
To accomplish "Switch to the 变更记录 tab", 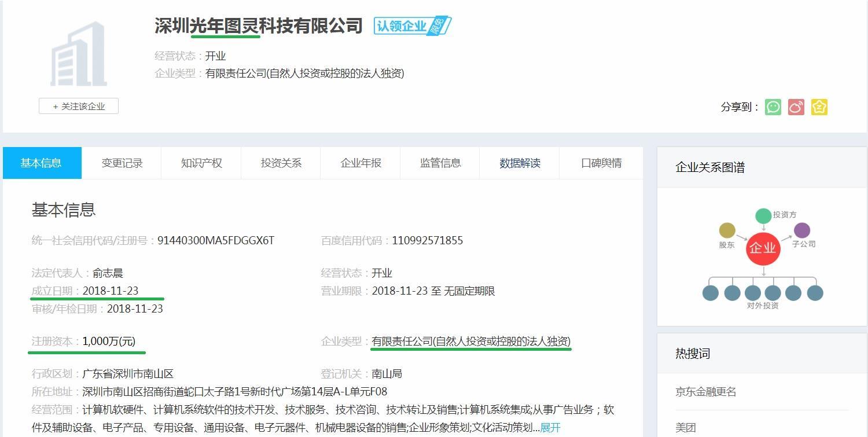I will click(122, 163).
